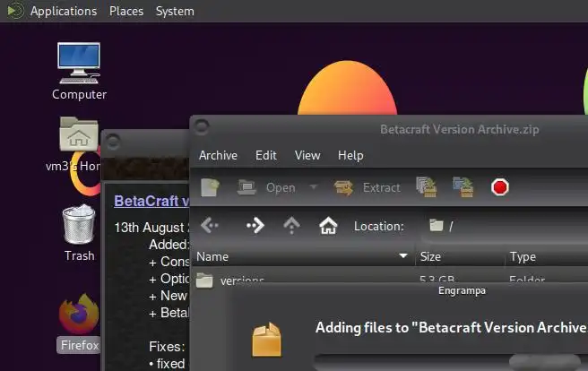Go to the home location icon

pyautogui.click(x=328, y=226)
